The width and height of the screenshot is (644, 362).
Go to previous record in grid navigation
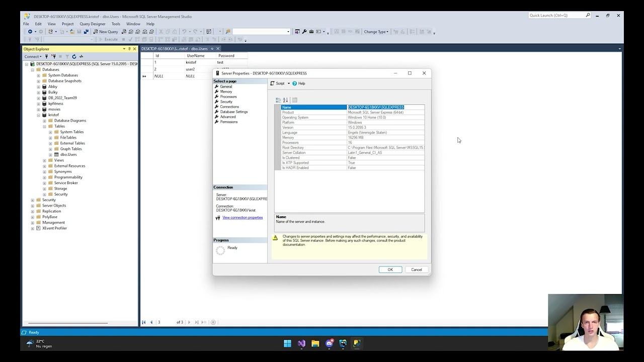click(151, 322)
